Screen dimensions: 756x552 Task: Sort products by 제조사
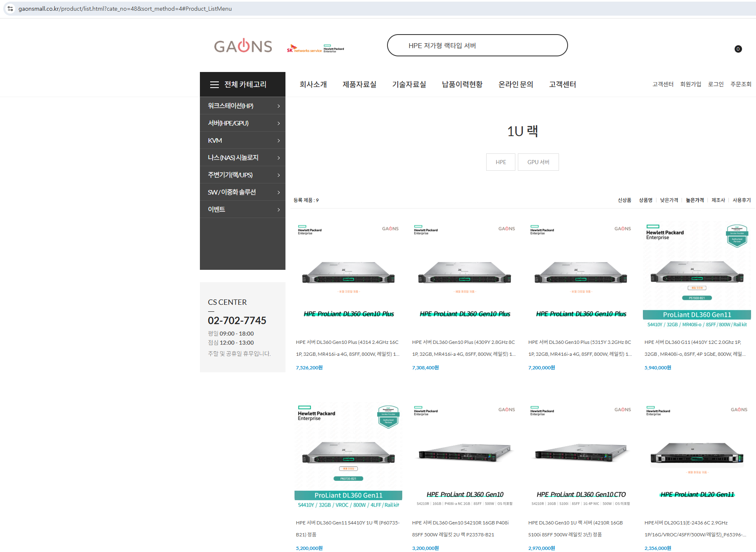(x=718, y=200)
